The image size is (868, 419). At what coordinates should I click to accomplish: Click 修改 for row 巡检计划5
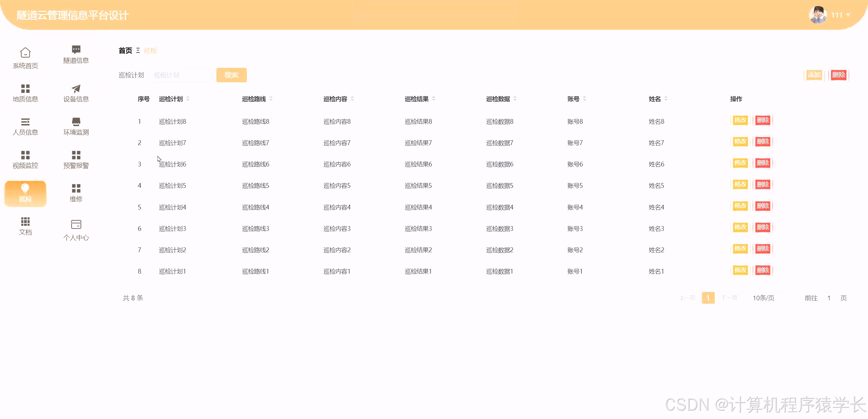tap(740, 184)
